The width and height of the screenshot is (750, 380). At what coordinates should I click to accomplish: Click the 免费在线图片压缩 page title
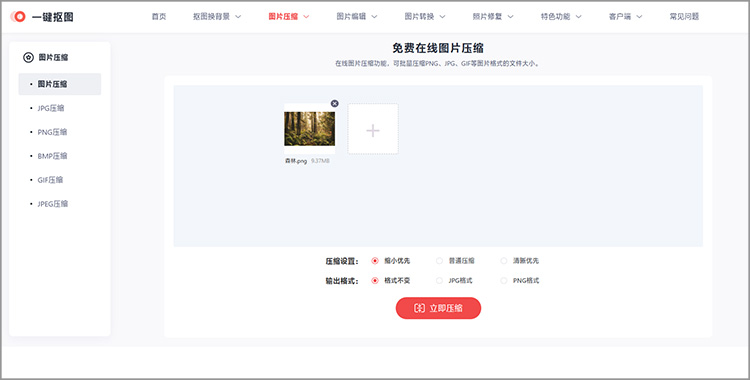[438, 48]
